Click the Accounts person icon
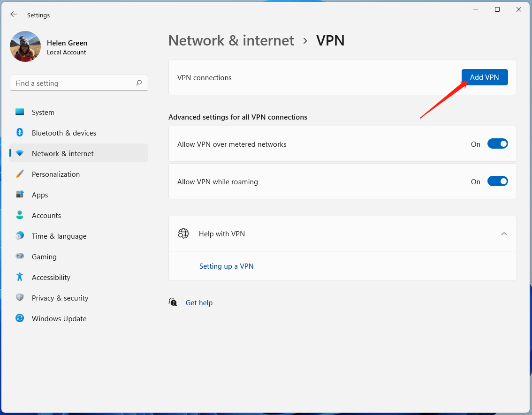Screen dimensions: 532x415 click(x=20, y=215)
